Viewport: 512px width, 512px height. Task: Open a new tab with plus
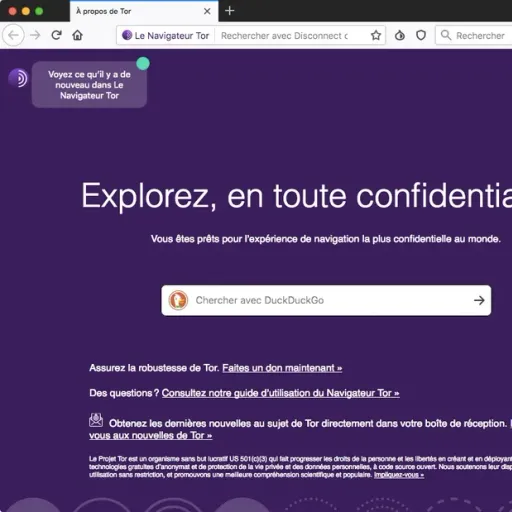[x=229, y=11]
